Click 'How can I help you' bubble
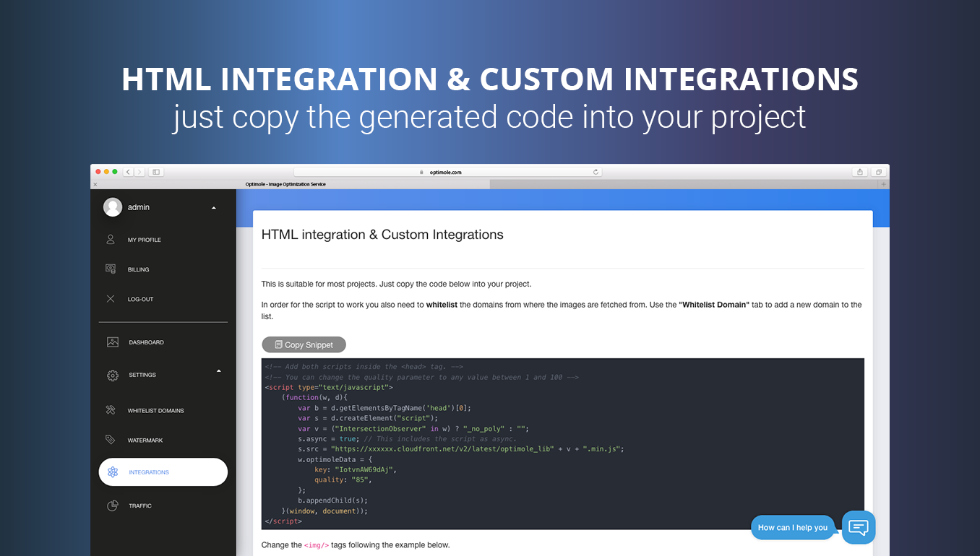Viewport: 980px width, 556px height. pos(793,527)
